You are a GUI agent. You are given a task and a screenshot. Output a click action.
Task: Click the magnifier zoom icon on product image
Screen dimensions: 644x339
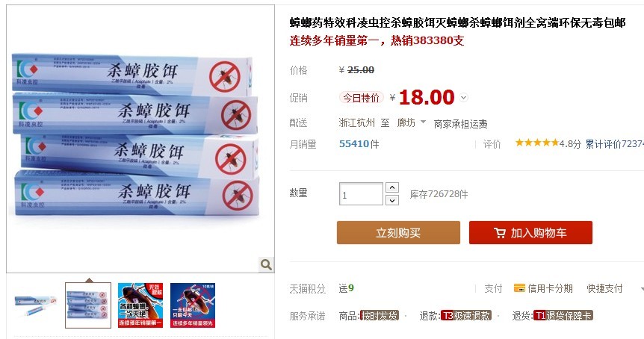pos(266,264)
